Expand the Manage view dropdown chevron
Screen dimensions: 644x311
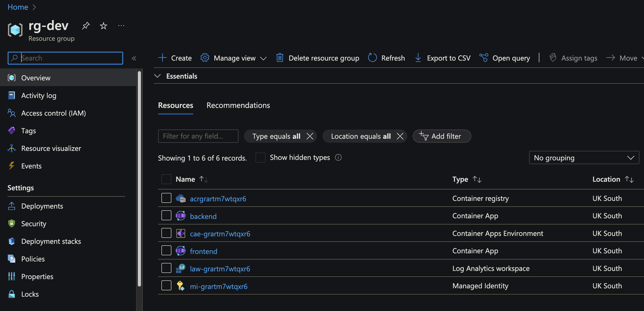[263, 58]
